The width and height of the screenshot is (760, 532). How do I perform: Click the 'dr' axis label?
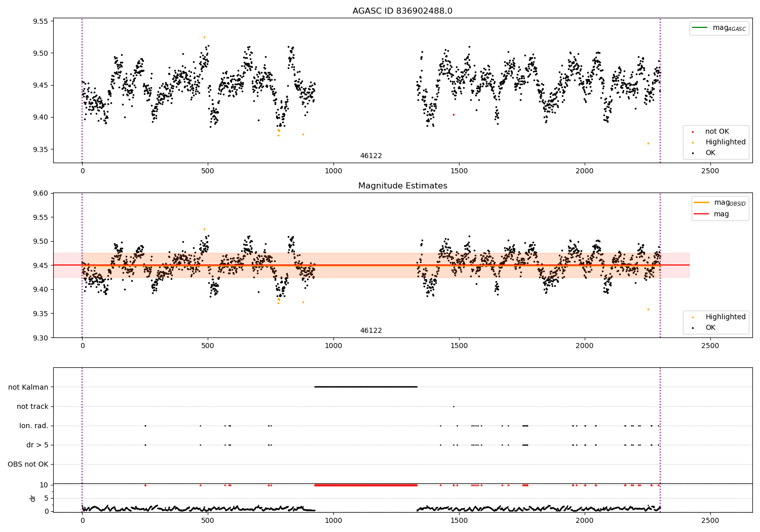click(33, 498)
